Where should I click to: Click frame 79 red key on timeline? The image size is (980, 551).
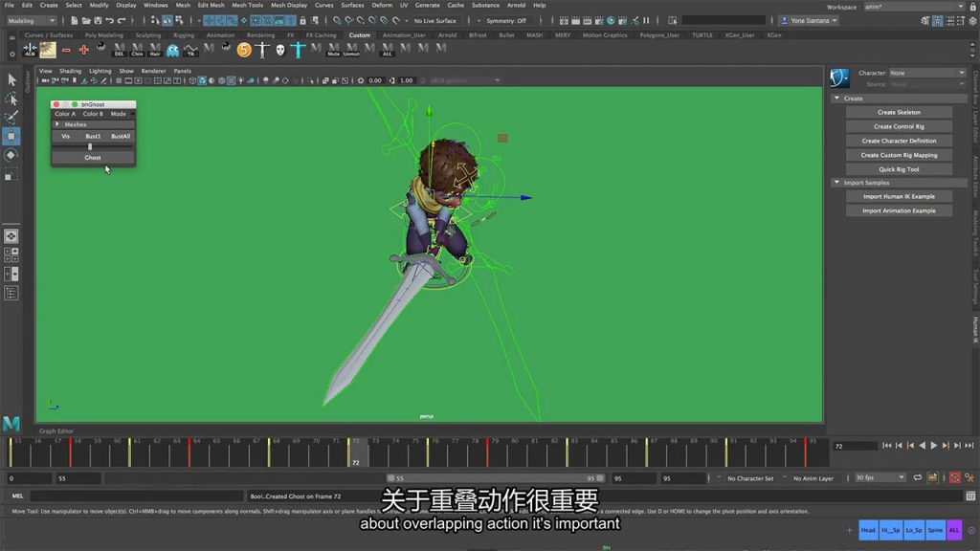(487, 452)
